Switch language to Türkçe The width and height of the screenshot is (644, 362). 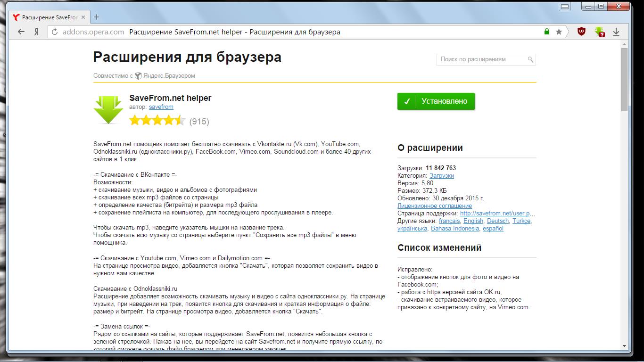coord(522,221)
